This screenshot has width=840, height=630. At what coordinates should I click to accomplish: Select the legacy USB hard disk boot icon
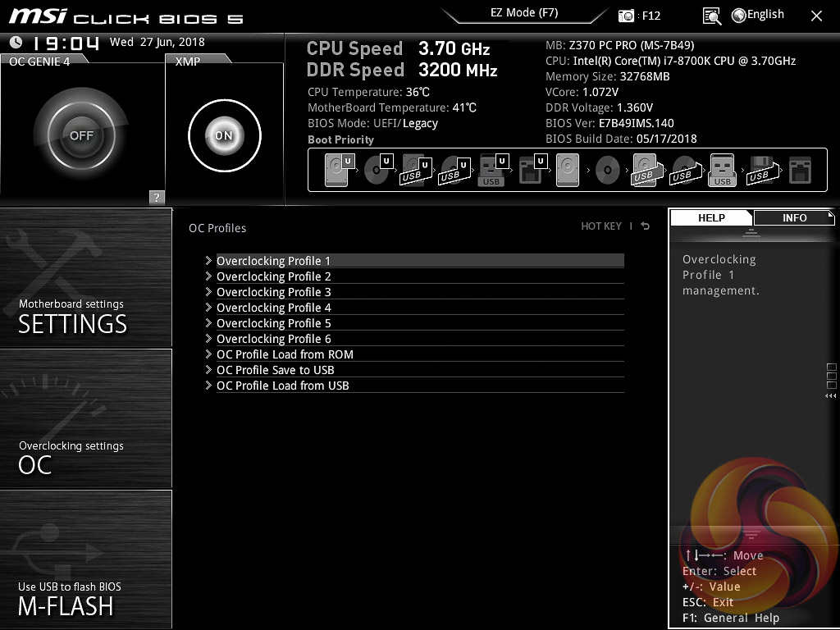pos(647,171)
